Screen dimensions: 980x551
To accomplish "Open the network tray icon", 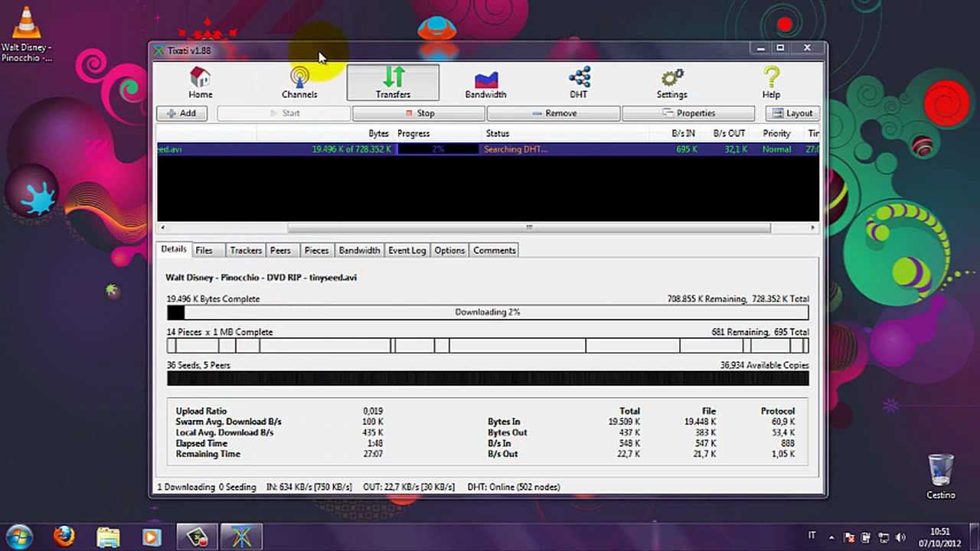I will tap(884, 537).
